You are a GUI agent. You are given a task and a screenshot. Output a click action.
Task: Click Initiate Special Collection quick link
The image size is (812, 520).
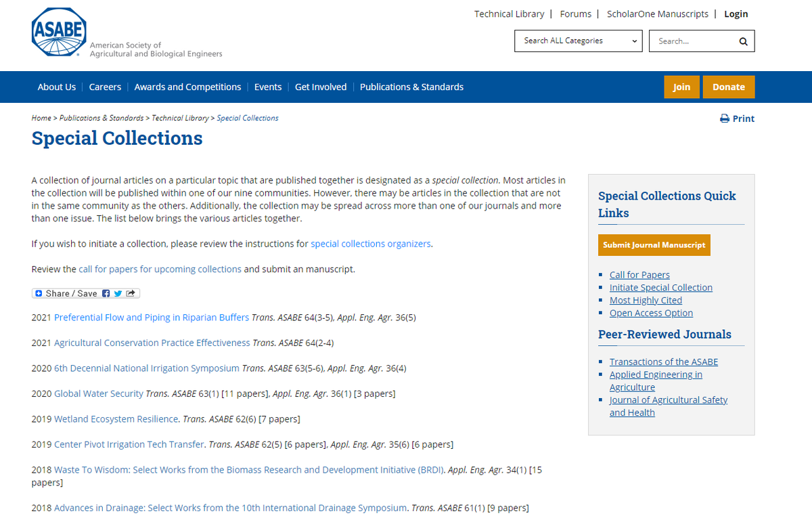661,287
